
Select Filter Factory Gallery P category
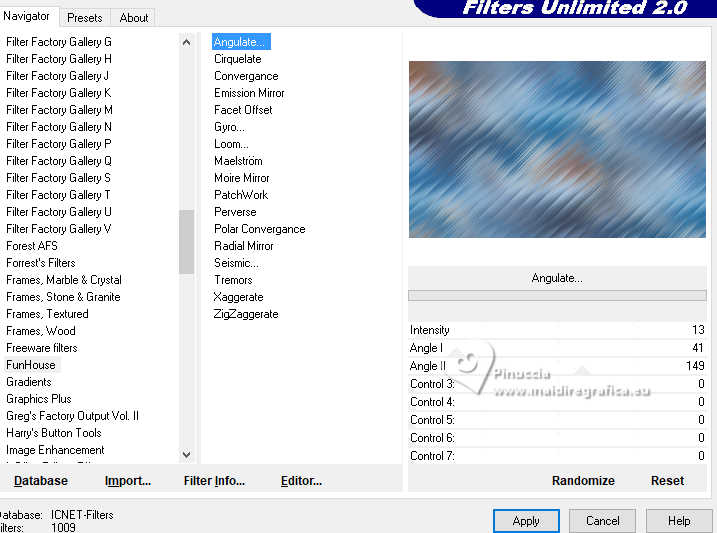(x=59, y=144)
